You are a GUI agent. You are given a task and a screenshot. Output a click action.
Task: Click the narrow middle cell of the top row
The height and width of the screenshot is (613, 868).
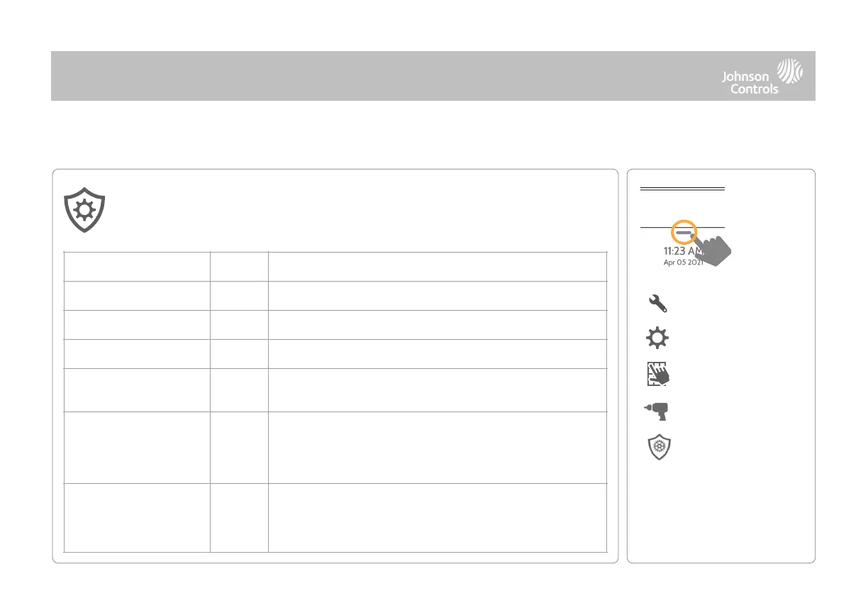point(239,266)
